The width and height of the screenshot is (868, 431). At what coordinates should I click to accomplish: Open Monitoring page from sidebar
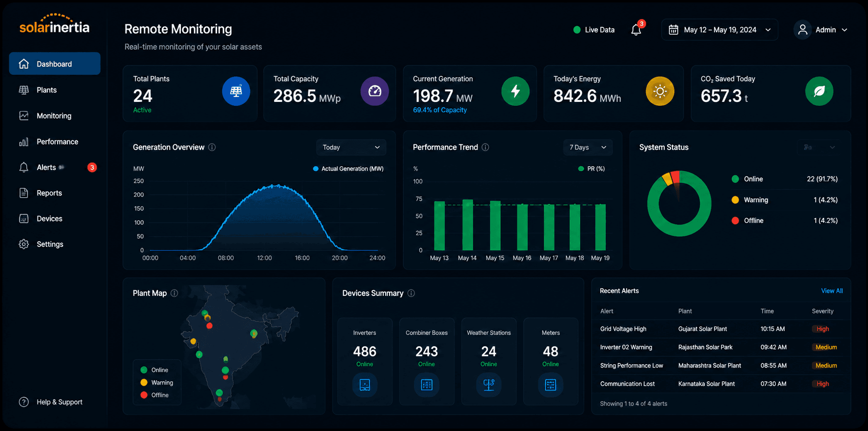(x=55, y=116)
